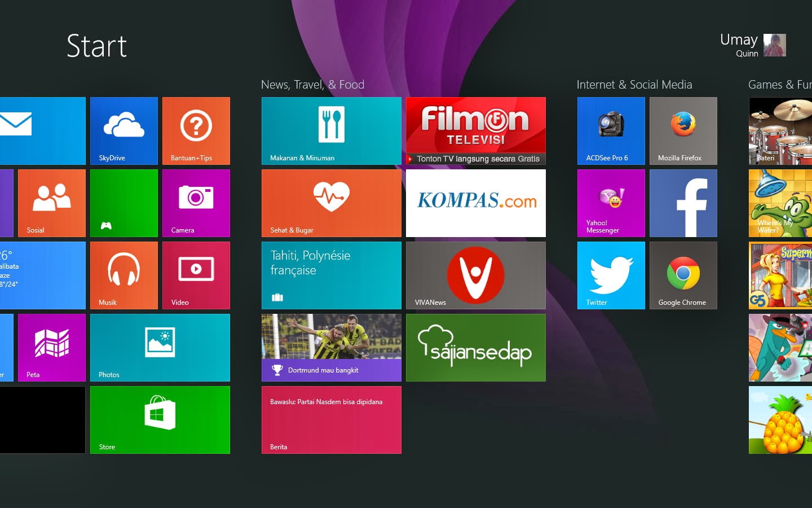Image resolution: width=812 pixels, height=508 pixels.
Task: Open the Camera tile
Action: click(196, 203)
